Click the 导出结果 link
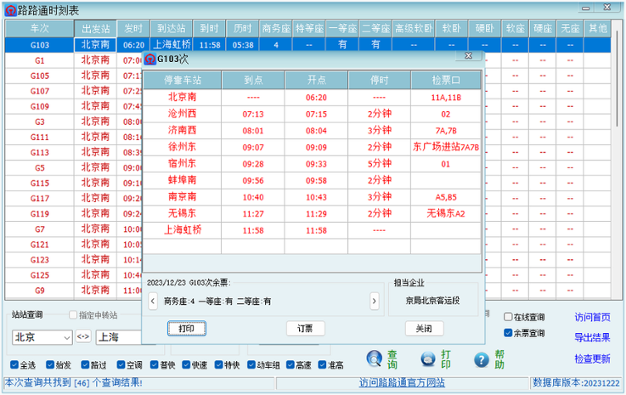 point(592,337)
